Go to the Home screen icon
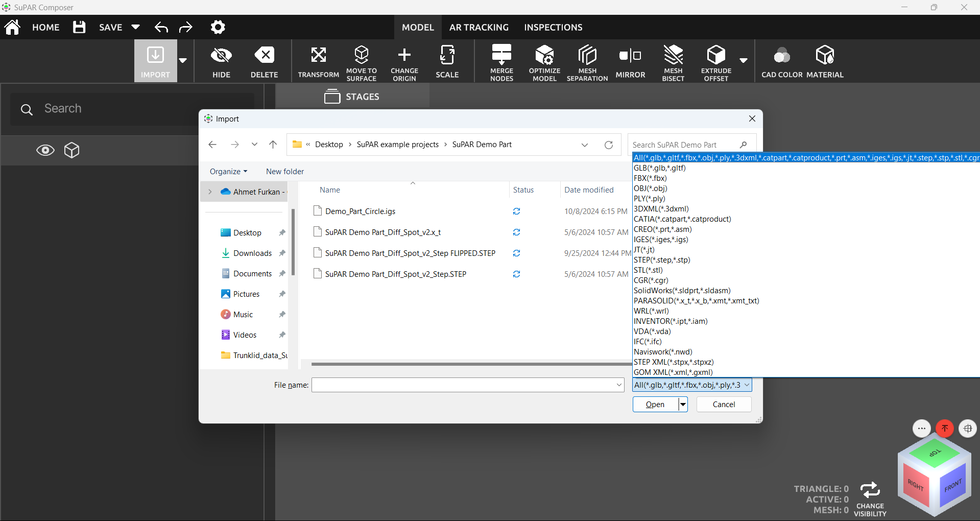The image size is (980, 521). 12,27
